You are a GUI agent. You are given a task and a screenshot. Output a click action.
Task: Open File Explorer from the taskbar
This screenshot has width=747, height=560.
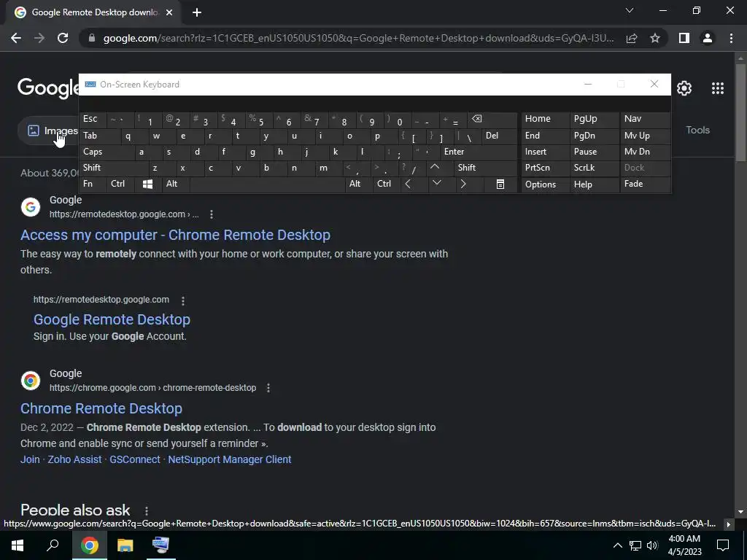pyautogui.click(x=125, y=545)
